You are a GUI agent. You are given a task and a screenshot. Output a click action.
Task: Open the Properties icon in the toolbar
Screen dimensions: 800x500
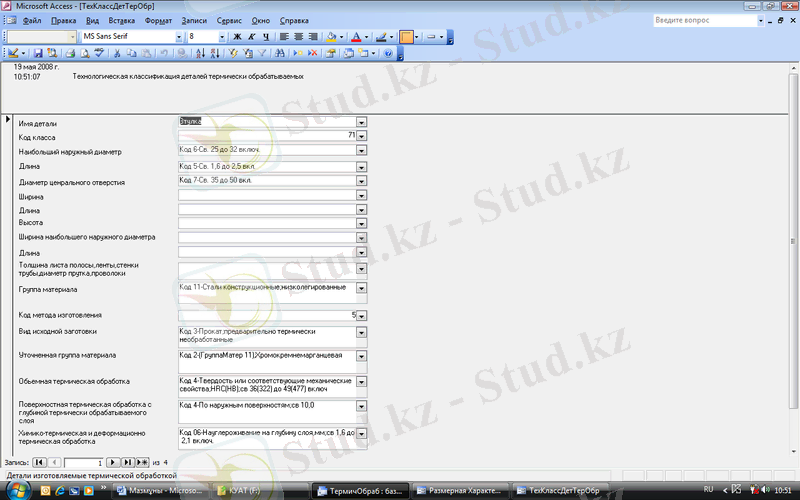pos(331,53)
